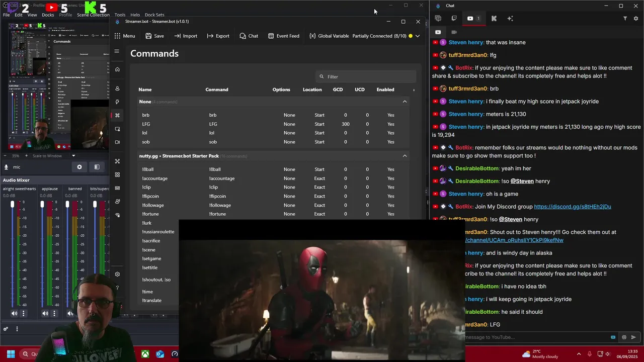
Task: Click Save in Streamer.bot toolbar
Action: (154, 36)
